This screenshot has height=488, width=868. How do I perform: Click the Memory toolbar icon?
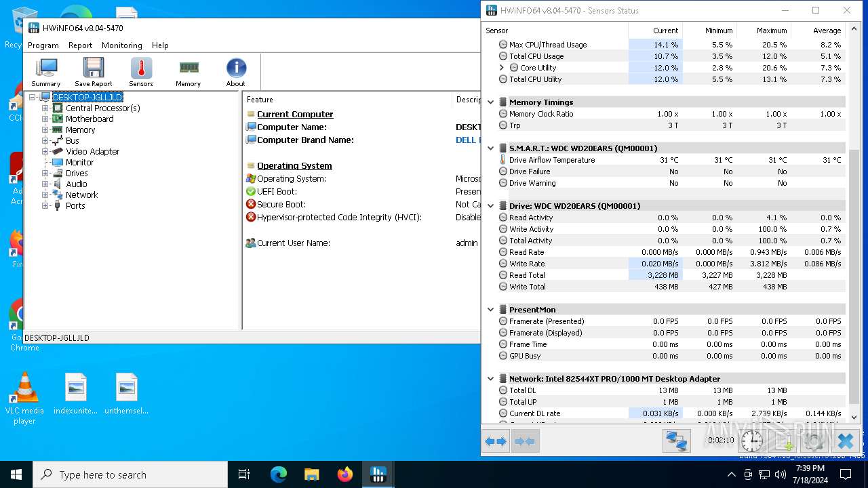tap(189, 72)
